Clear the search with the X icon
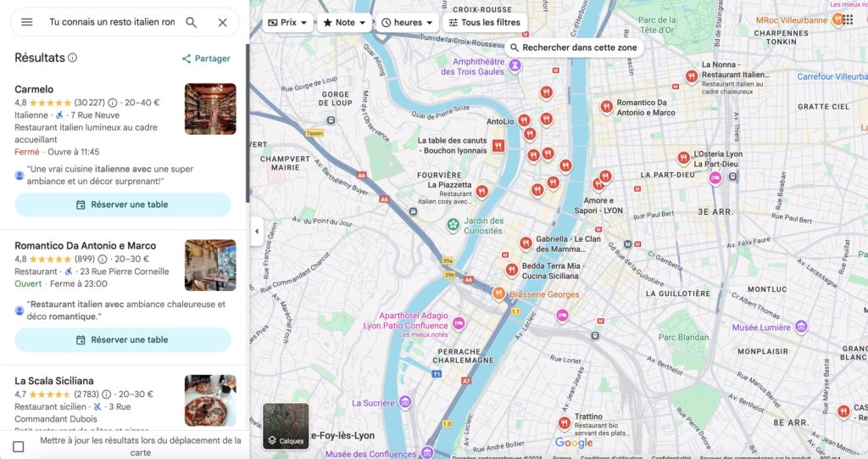Viewport: 868px width, 459px height. [x=223, y=22]
